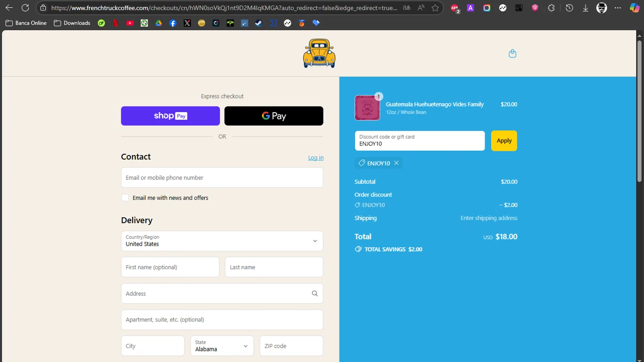The image size is (644, 362).
Task: Focus the Address field
Action: pyautogui.click(x=222, y=293)
